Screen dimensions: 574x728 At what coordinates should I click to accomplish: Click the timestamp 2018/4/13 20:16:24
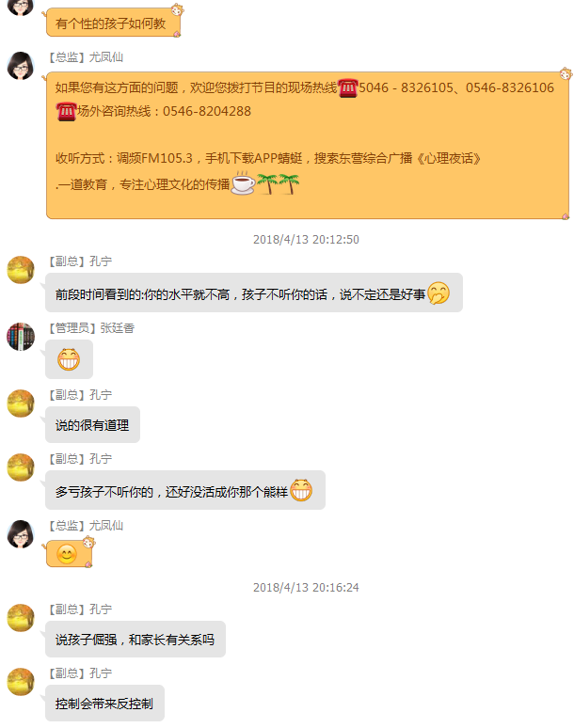[x=306, y=587]
